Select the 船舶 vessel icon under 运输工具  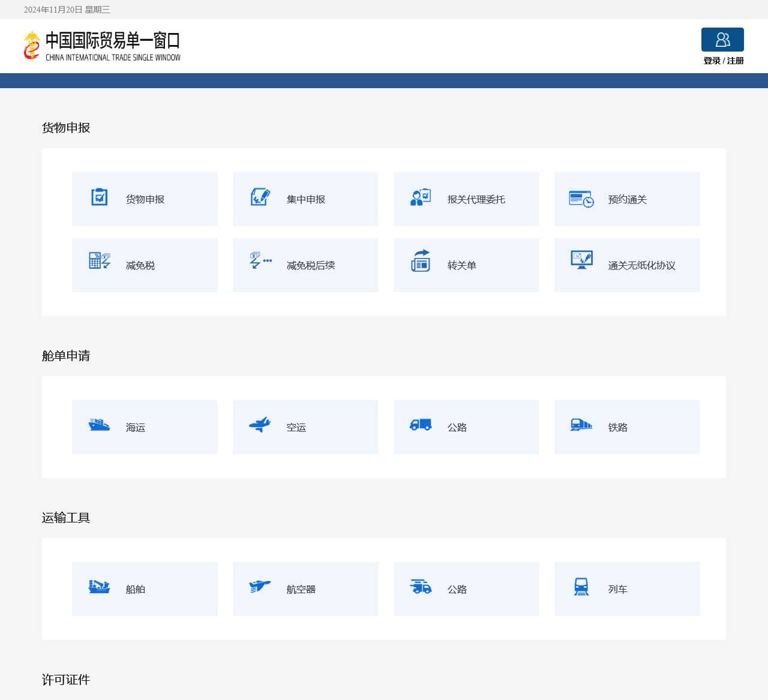(x=100, y=587)
